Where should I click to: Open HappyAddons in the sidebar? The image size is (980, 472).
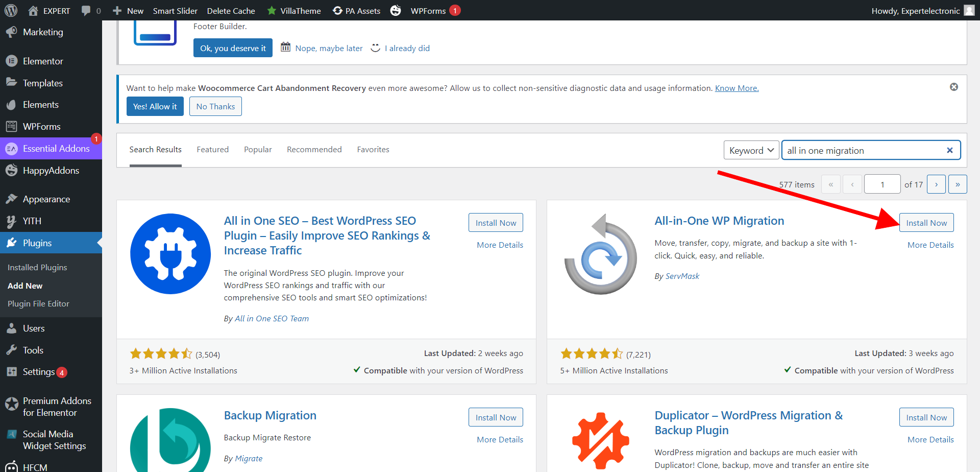pyautogui.click(x=51, y=171)
